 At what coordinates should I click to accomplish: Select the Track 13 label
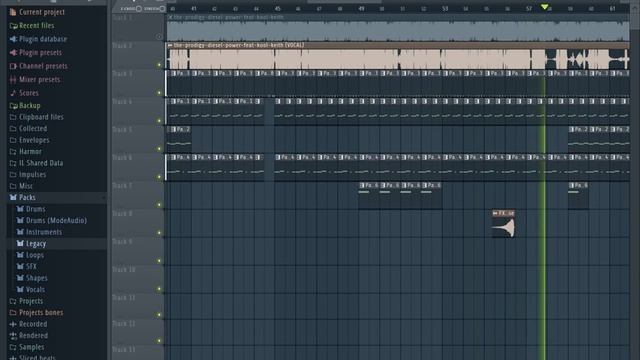point(124,349)
